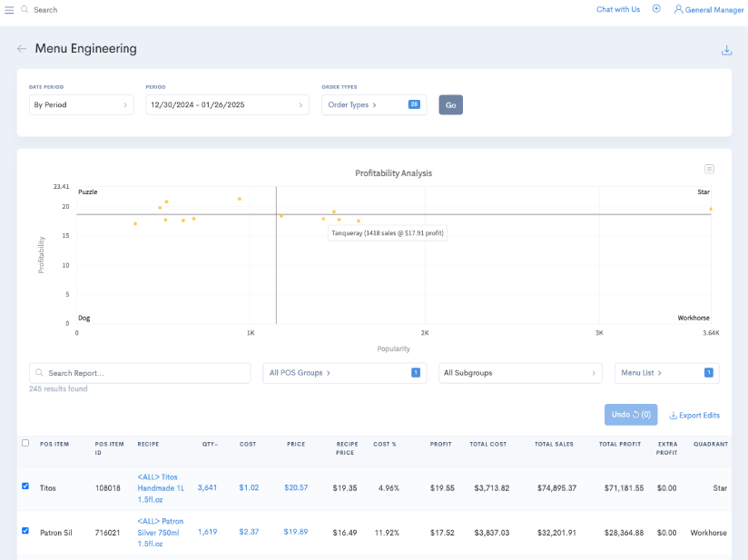Open Chat with Us link
748x560 pixels.
tap(618, 10)
